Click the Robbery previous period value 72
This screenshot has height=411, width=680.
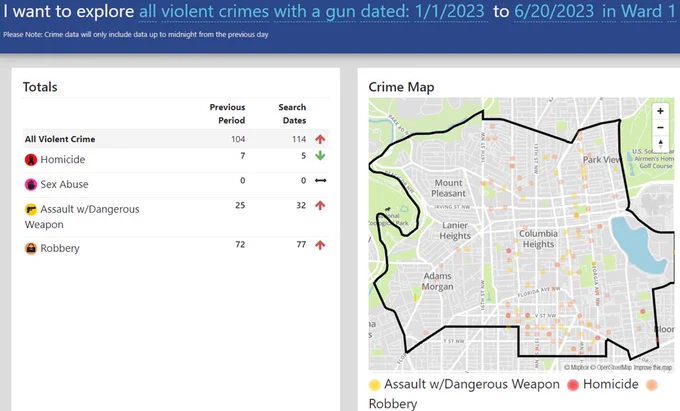240,245
